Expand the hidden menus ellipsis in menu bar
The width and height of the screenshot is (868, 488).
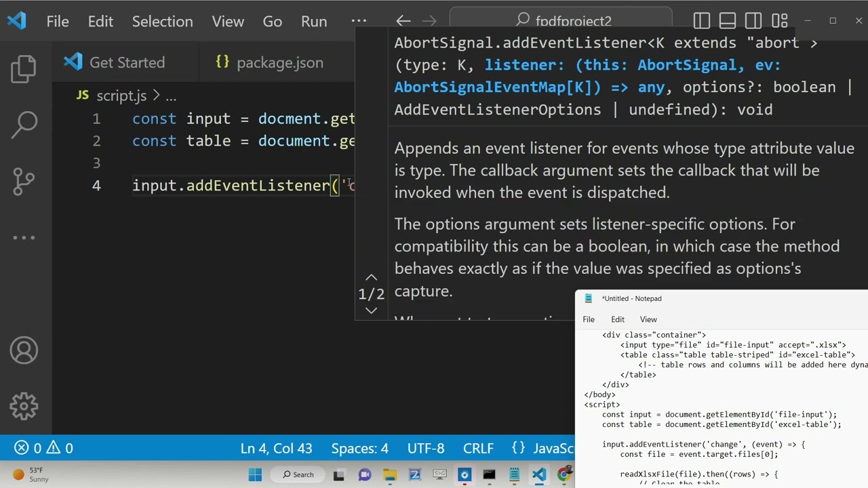pos(359,21)
